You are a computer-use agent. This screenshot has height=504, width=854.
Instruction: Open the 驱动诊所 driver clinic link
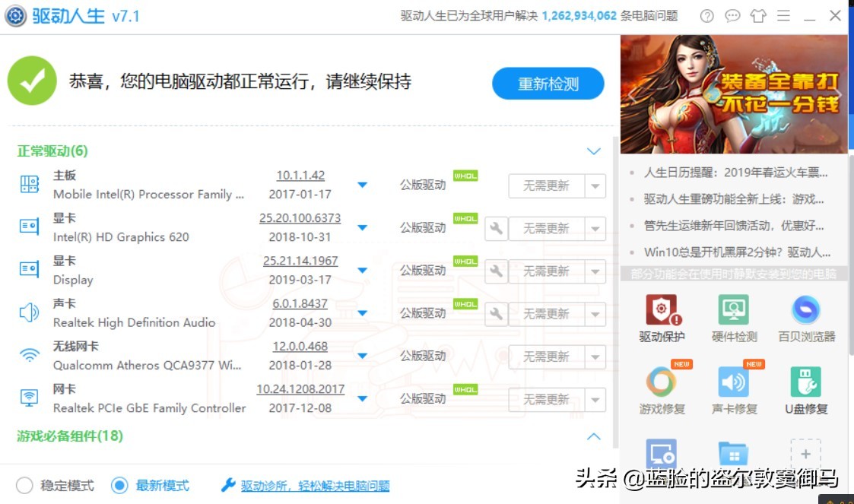[x=316, y=485]
